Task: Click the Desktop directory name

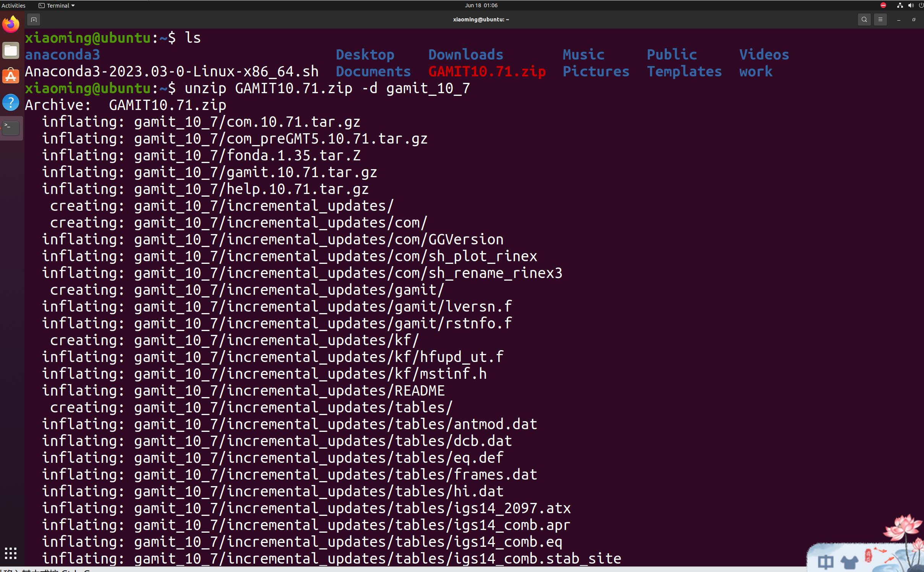Action: pyautogui.click(x=365, y=55)
